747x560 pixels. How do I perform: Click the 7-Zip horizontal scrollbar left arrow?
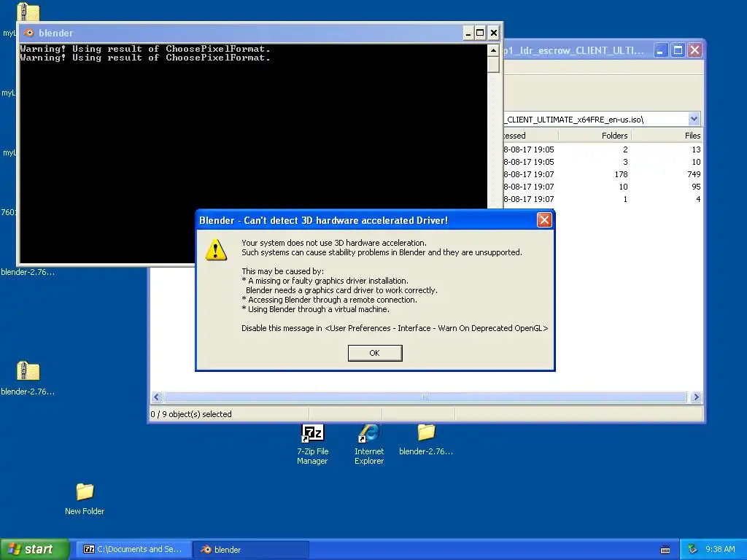tap(157, 397)
